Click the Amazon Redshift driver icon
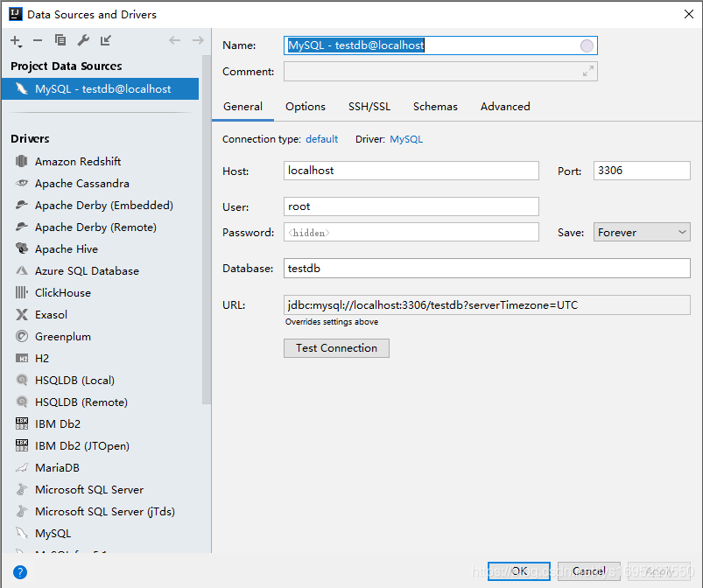Viewport: 703px width, 588px height. (x=22, y=161)
